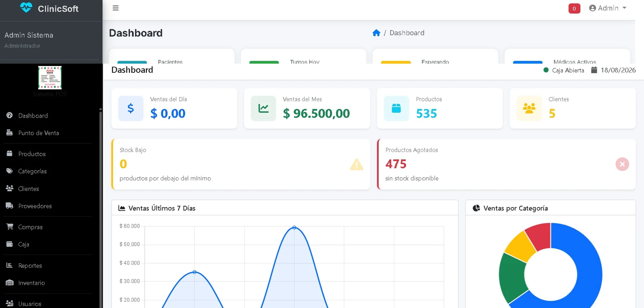
Task: Toggle the sidebar with the hamburger icon
Action: pos(116,8)
